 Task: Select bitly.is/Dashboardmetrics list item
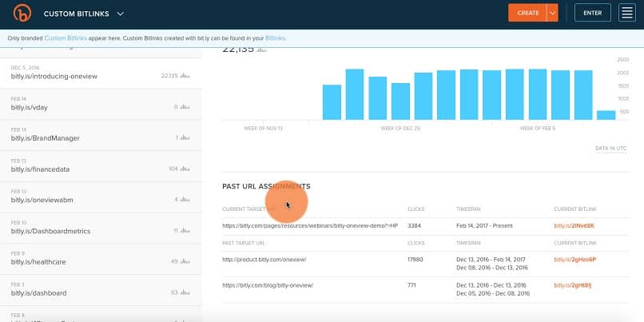coord(101,229)
